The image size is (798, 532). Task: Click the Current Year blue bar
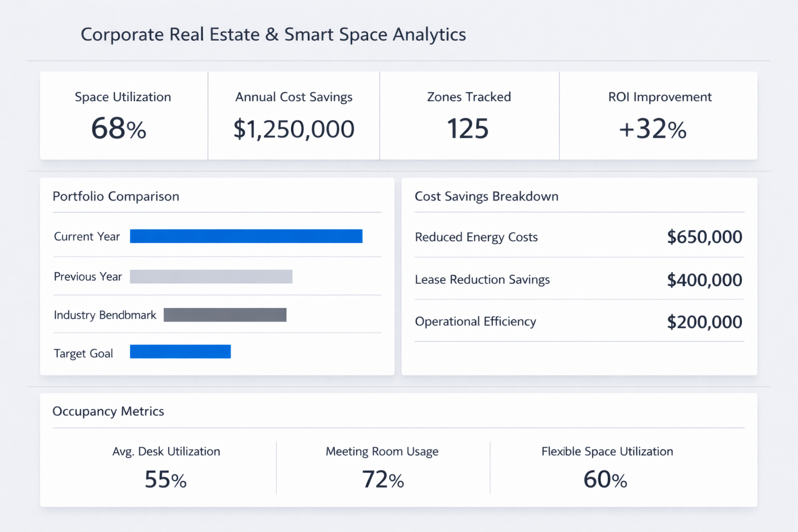pyautogui.click(x=246, y=236)
